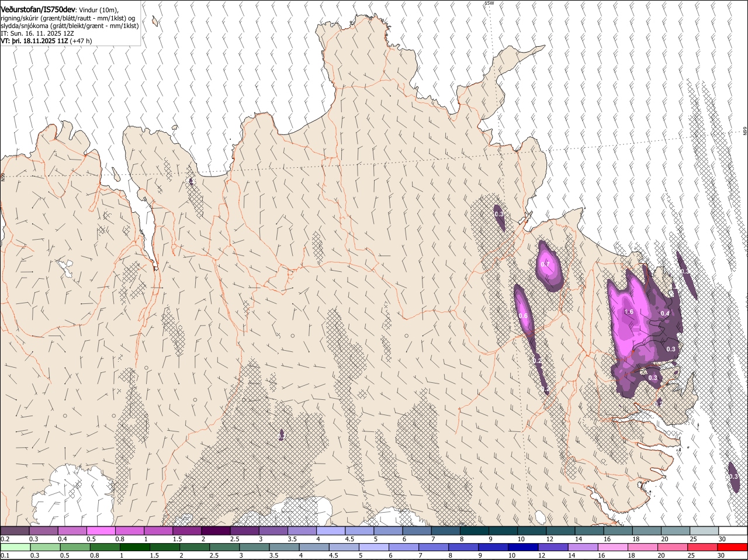Click the 0.8–1 snowfall scale swatch

click(x=129, y=531)
